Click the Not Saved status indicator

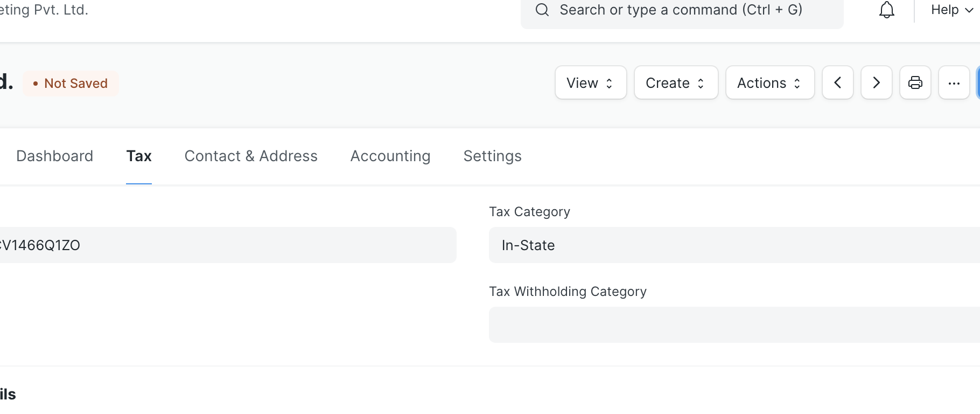(71, 84)
